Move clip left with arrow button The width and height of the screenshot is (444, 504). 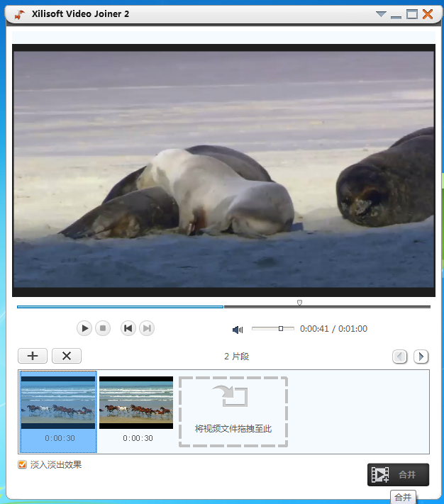[x=399, y=357]
